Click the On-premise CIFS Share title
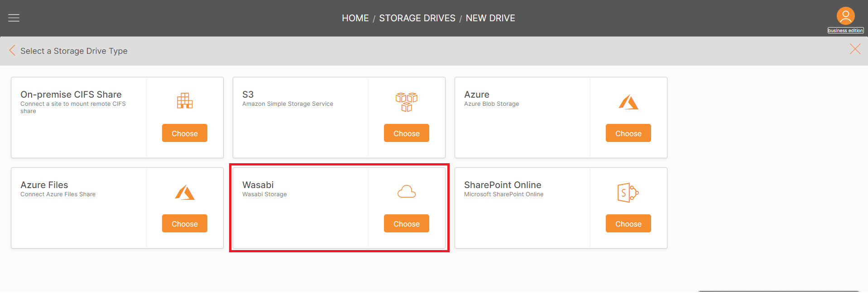 pyautogui.click(x=71, y=95)
